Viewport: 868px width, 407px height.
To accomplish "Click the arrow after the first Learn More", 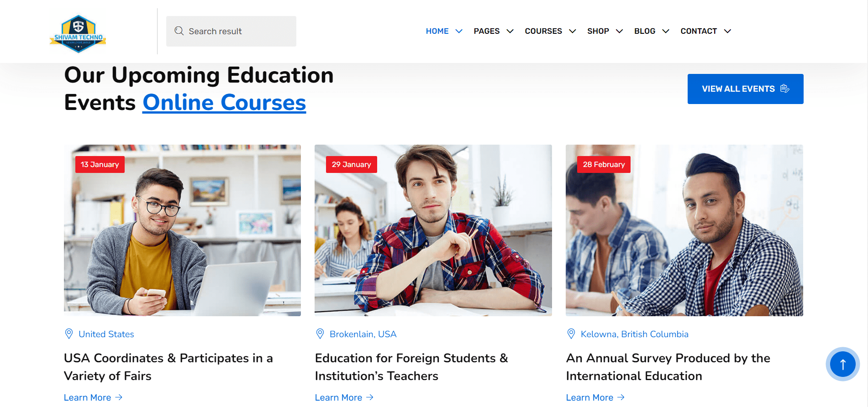I will (119, 397).
